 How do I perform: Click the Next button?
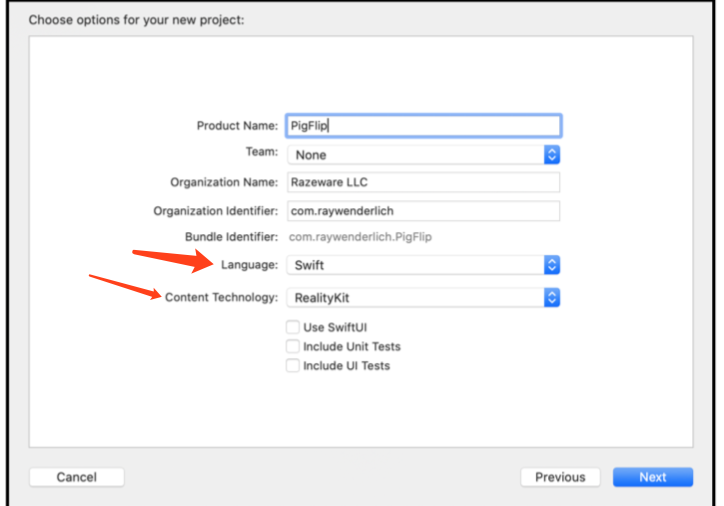653,477
